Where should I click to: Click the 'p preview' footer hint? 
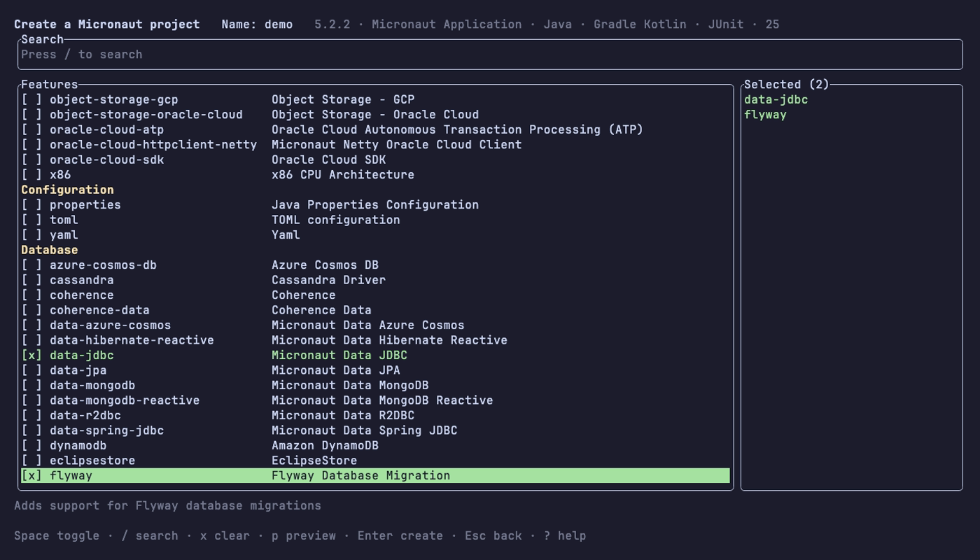coord(304,535)
